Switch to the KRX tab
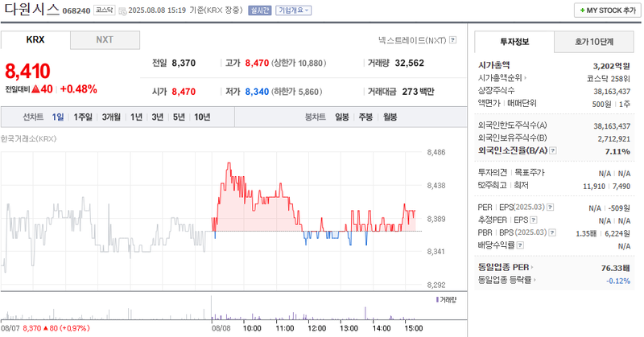The width and height of the screenshot is (644, 337). [35, 40]
